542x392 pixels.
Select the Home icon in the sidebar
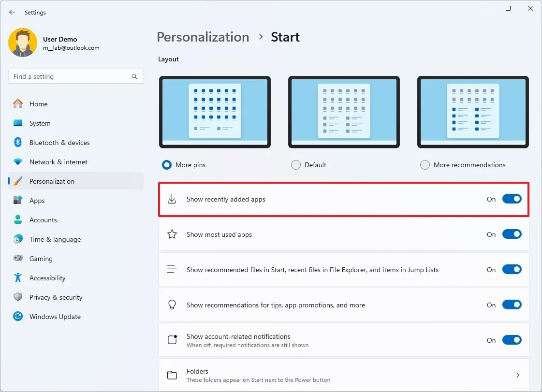(19, 104)
